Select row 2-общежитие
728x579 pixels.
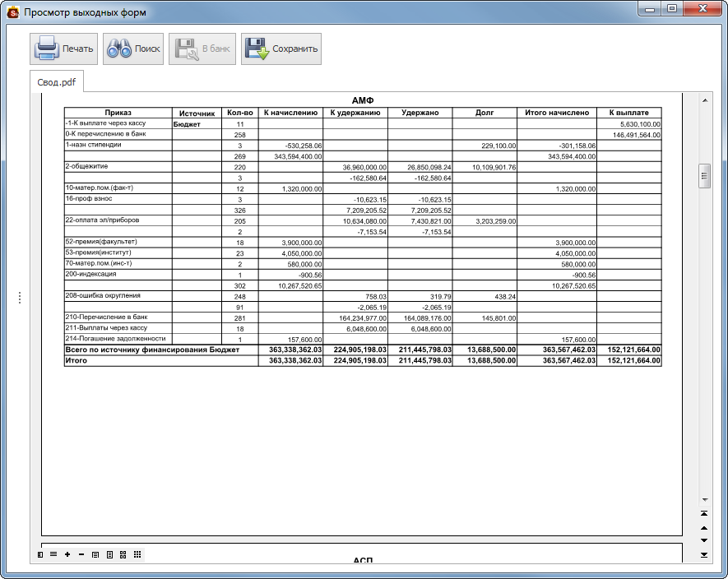tap(363, 167)
